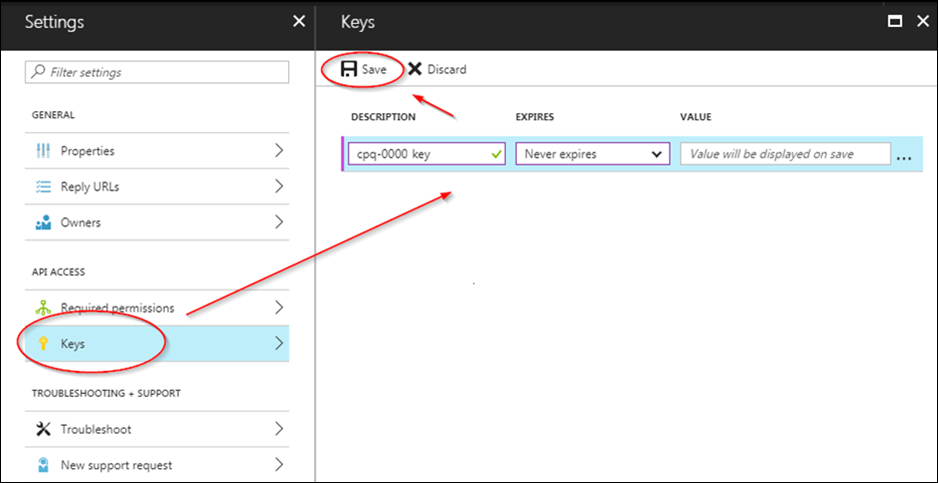Viewport: 938px width, 483px height.
Task: Click the New support request icon
Action: 43,465
